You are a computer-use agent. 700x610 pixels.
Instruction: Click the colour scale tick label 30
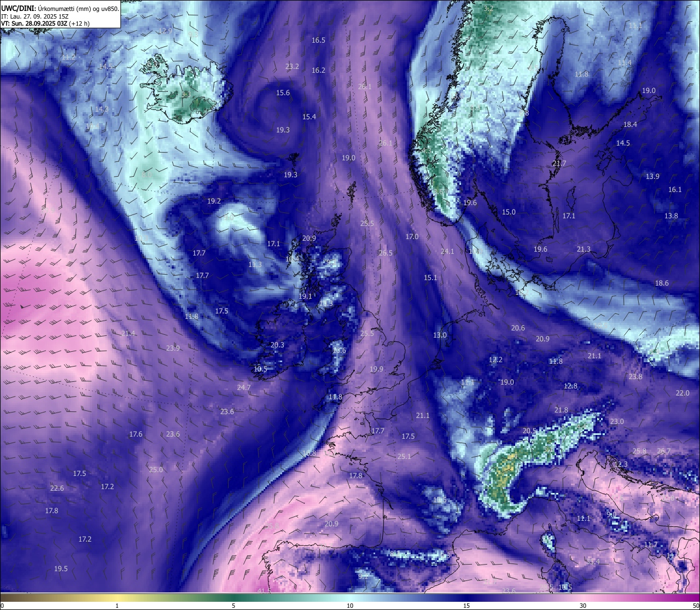point(583,606)
